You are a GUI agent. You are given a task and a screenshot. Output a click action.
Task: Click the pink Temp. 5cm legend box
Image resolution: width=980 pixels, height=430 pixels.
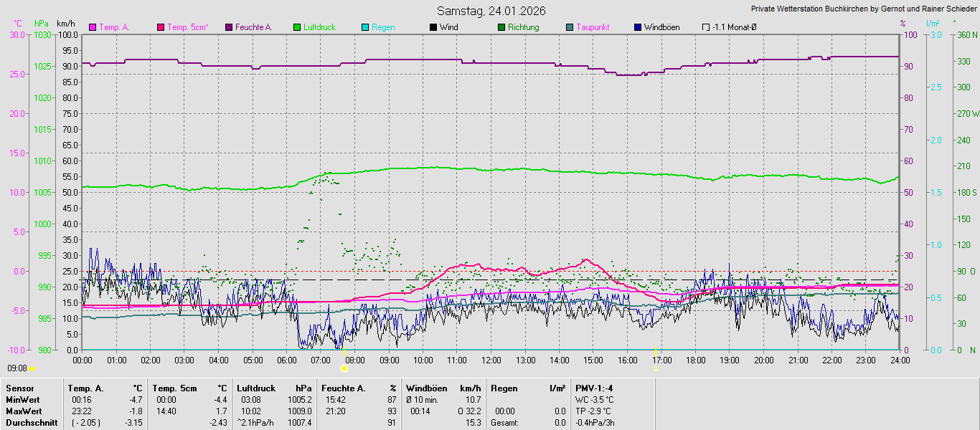[x=160, y=27]
